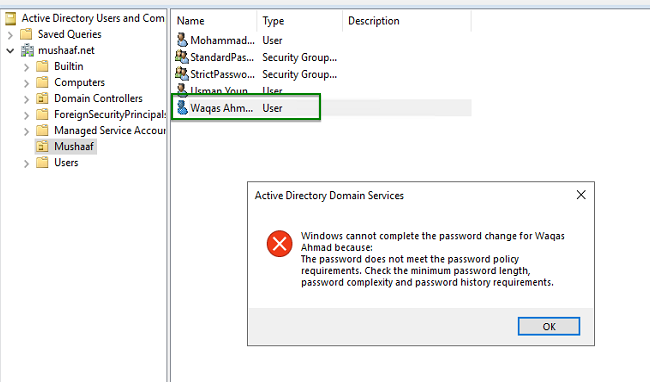650x382 pixels.
Task: Click the Managed Service Accounts folder icon
Action: coord(42,131)
